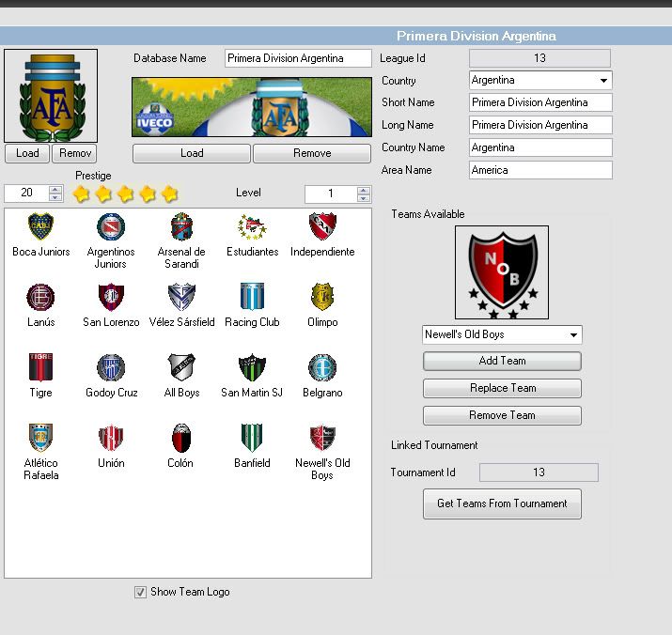Focus the Long Name text field
Viewport: 672px width, 635px height.
[540, 125]
